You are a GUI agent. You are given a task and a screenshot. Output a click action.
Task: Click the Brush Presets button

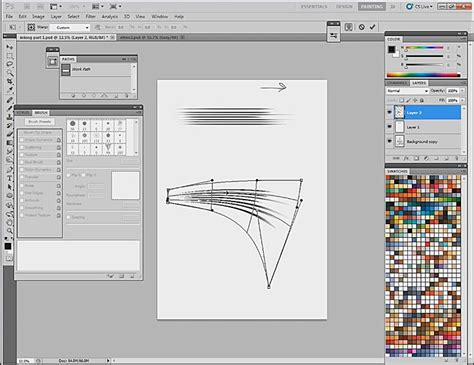pyautogui.click(x=39, y=122)
